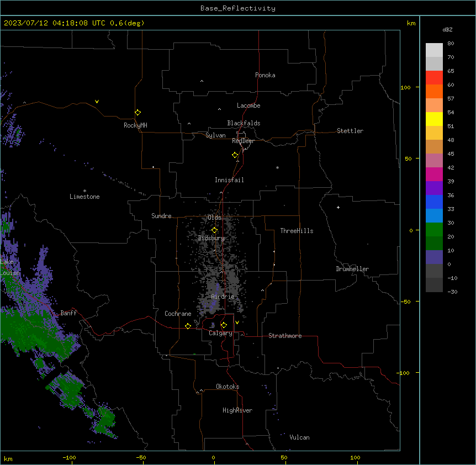
Task: Select the Banff label
Action: (x=68, y=313)
